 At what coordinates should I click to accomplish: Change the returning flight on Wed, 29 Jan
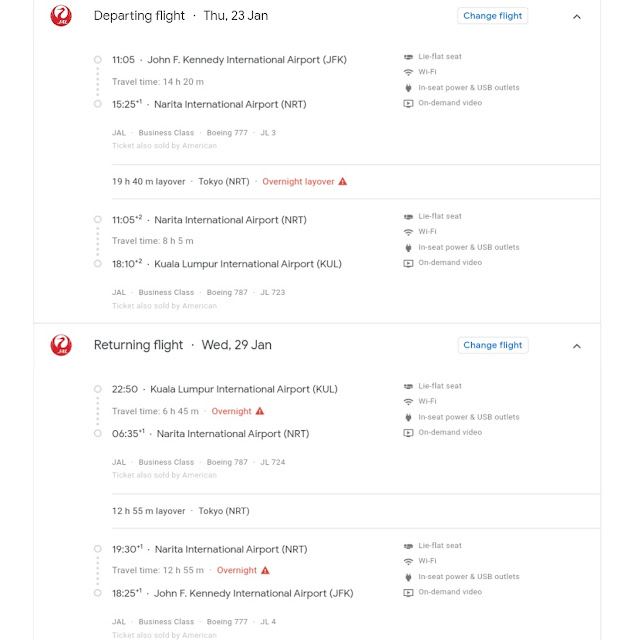click(492, 345)
